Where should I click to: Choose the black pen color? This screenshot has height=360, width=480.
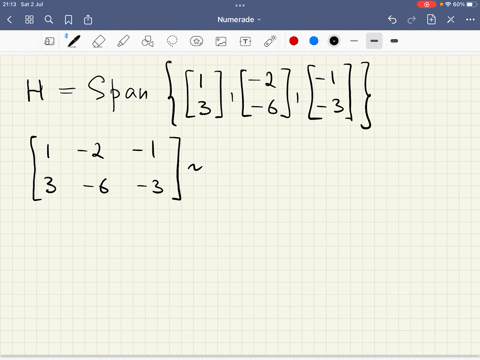pyautogui.click(x=334, y=41)
